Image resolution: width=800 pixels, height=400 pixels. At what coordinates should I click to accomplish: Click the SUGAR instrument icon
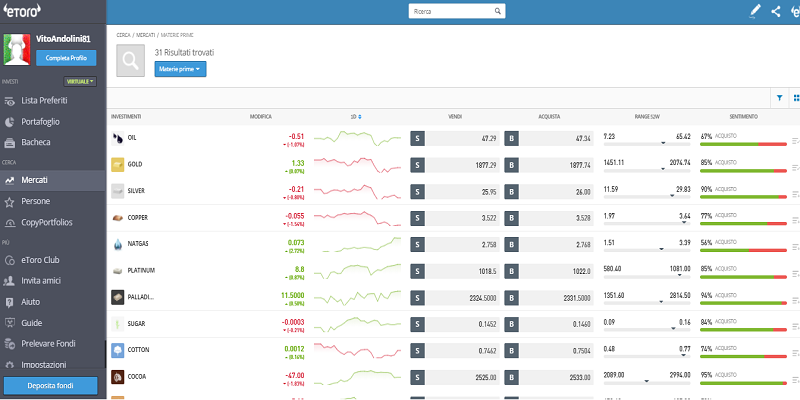(118, 323)
